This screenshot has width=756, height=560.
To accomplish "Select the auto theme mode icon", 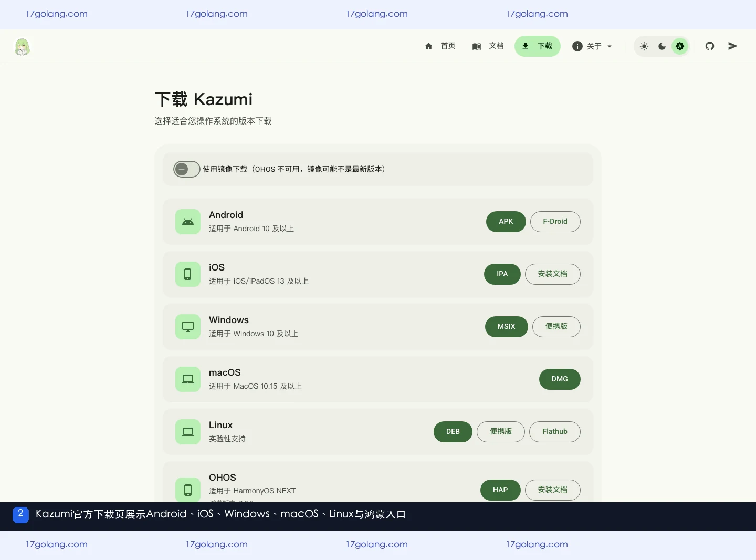I will [680, 46].
